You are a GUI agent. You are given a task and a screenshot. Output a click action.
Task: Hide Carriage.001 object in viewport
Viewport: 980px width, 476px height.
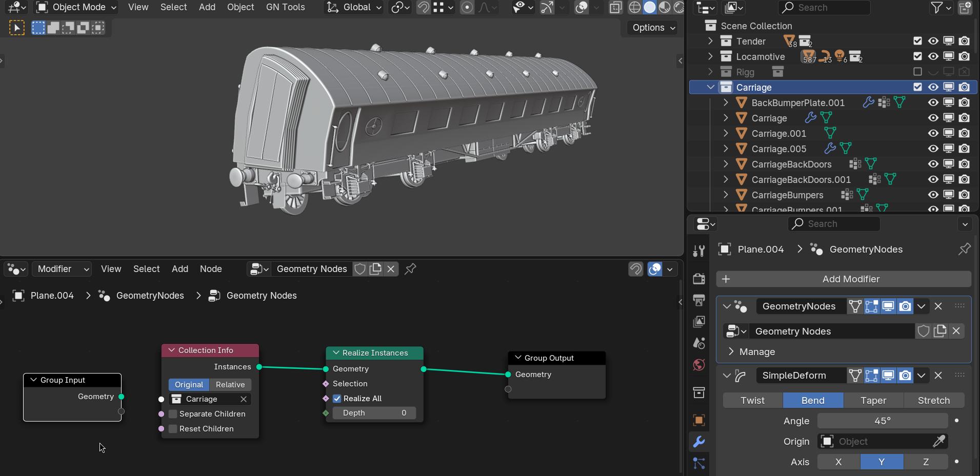tap(933, 133)
